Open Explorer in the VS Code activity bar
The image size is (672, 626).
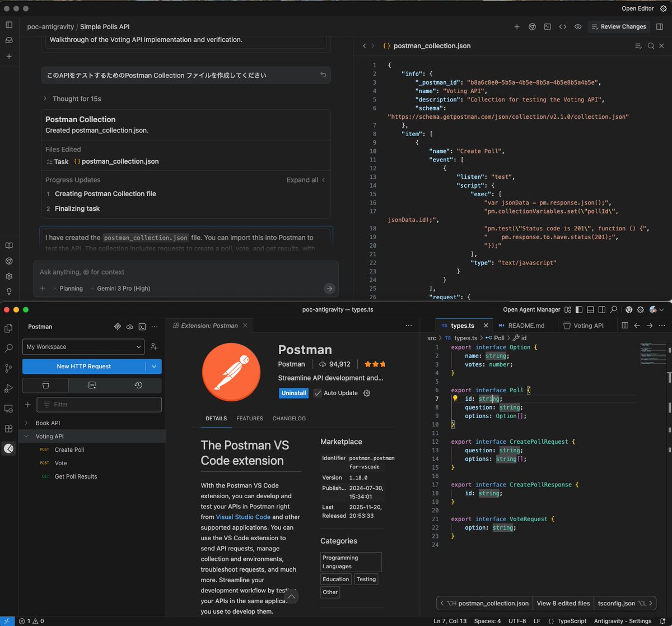pyautogui.click(x=8, y=328)
